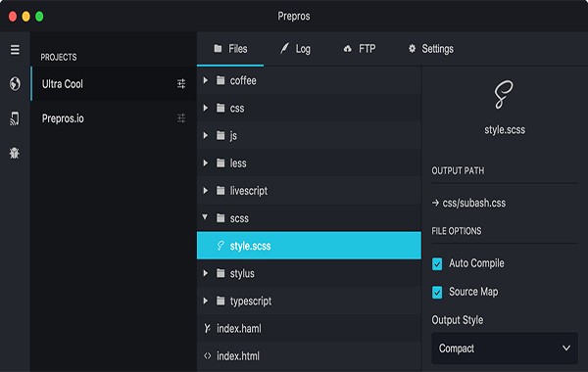Image resolution: width=588 pixels, height=372 pixels.
Task: Click the Sass icon above style.scss
Action: 504,94
